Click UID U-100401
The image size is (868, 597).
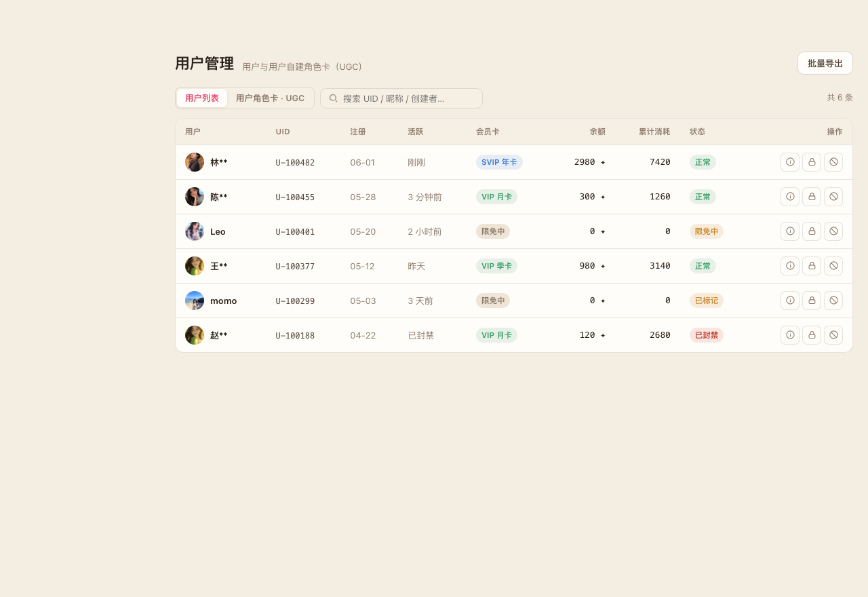click(x=295, y=232)
